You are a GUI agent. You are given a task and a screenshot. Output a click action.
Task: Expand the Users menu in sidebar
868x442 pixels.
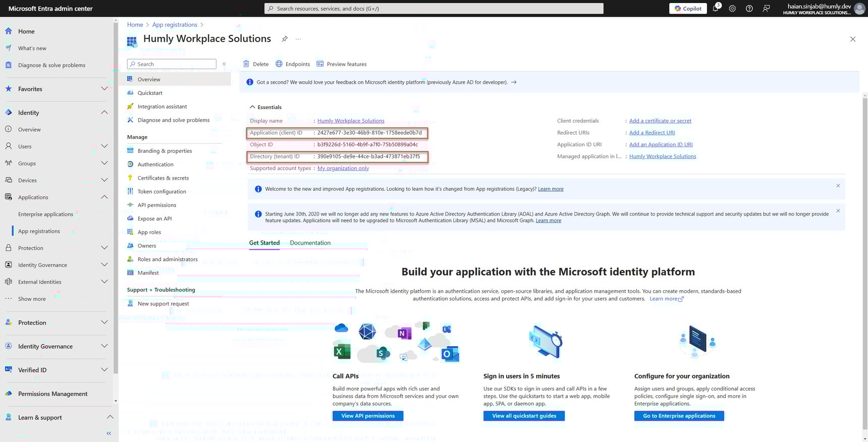click(104, 146)
